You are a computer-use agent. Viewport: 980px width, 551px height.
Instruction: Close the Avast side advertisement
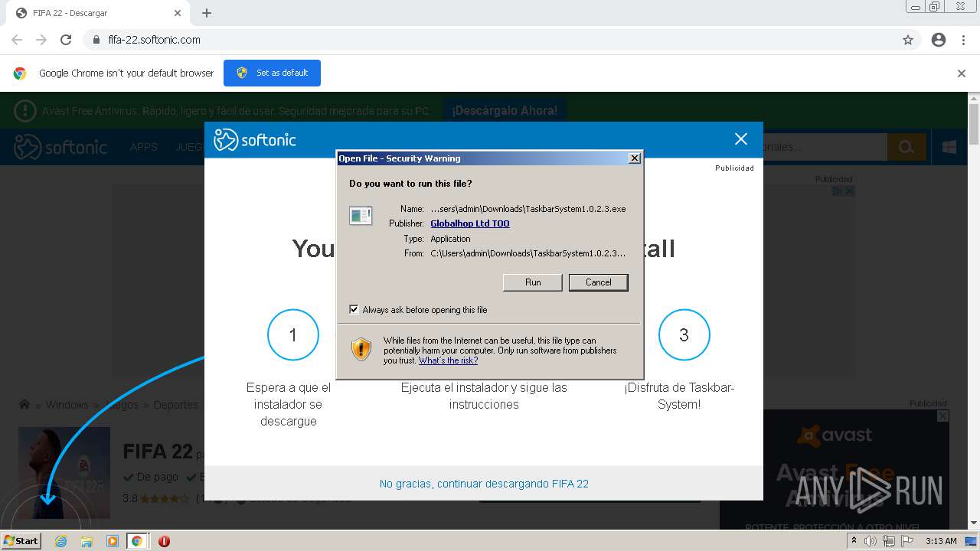pos(943,416)
